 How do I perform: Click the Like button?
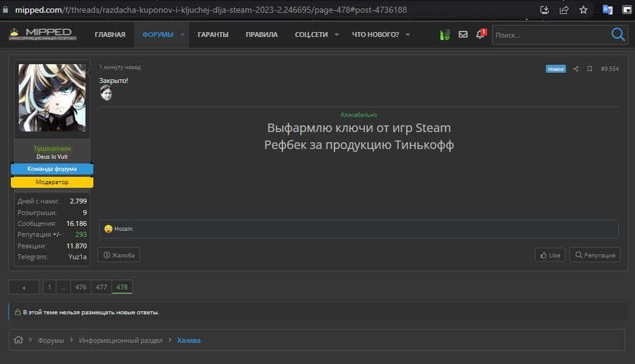click(x=550, y=255)
